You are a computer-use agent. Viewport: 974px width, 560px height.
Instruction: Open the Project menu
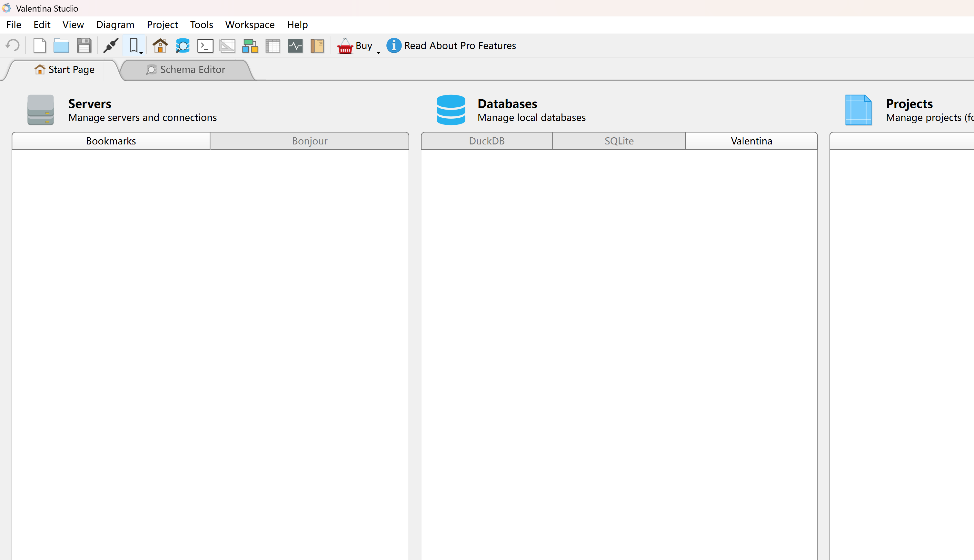(x=162, y=25)
